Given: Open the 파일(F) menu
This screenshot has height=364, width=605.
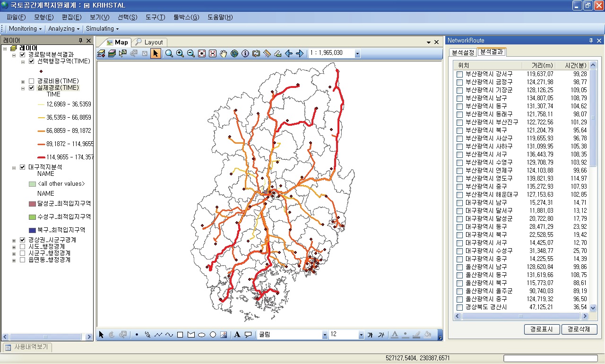Looking at the screenshot, I should (16, 17).
